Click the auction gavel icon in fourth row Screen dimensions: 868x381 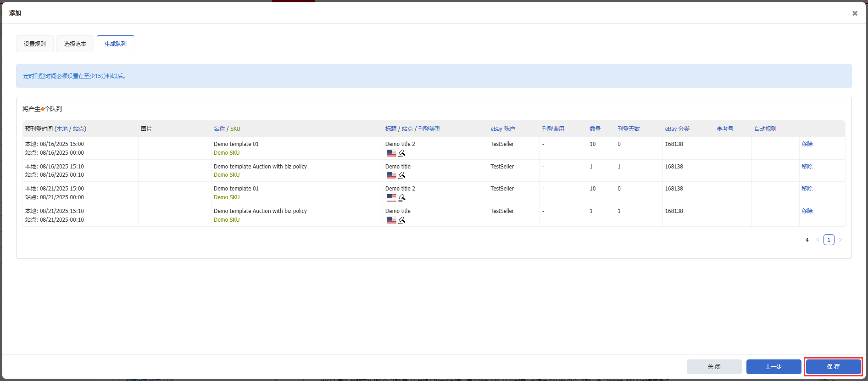tap(402, 220)
